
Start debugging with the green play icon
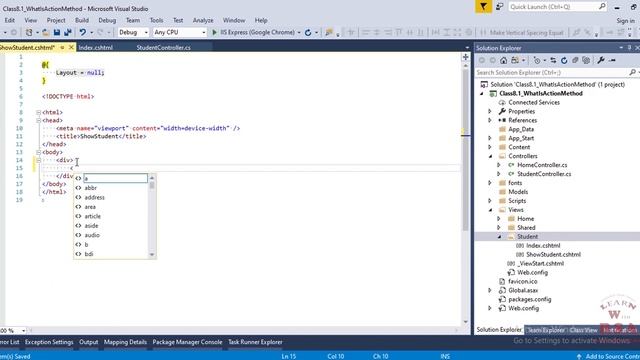[x=214, y=32]
